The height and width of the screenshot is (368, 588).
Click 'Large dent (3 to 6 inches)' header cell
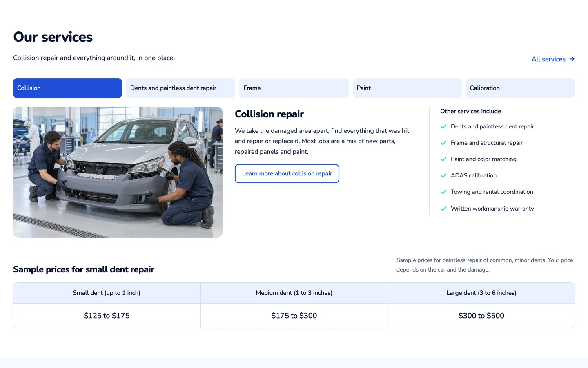[x=481, y=293]
